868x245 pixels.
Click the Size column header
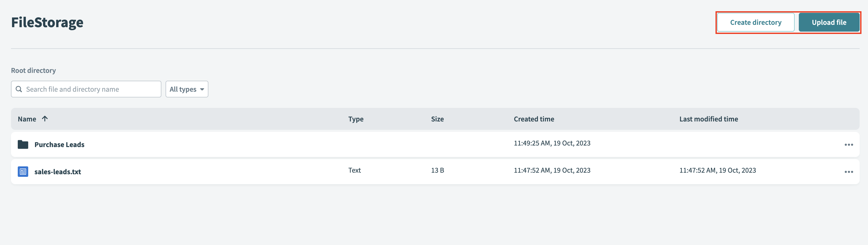pyautogui.click(x=437, y=119)
